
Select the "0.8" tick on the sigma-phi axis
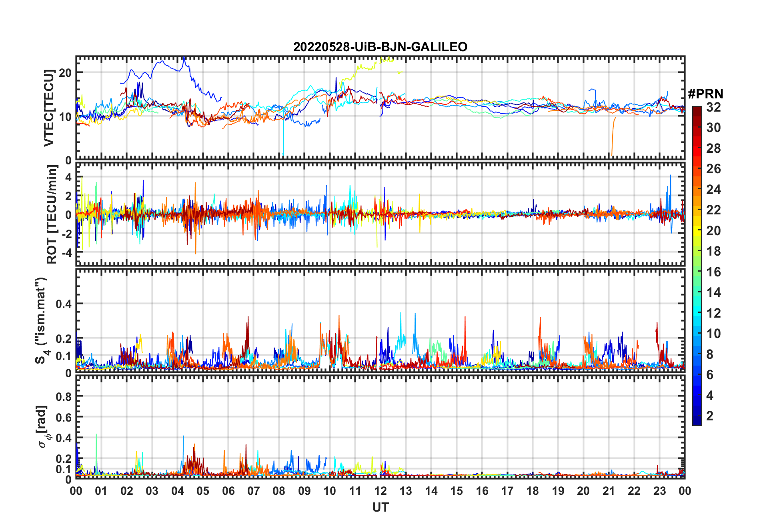coord(64,396)
